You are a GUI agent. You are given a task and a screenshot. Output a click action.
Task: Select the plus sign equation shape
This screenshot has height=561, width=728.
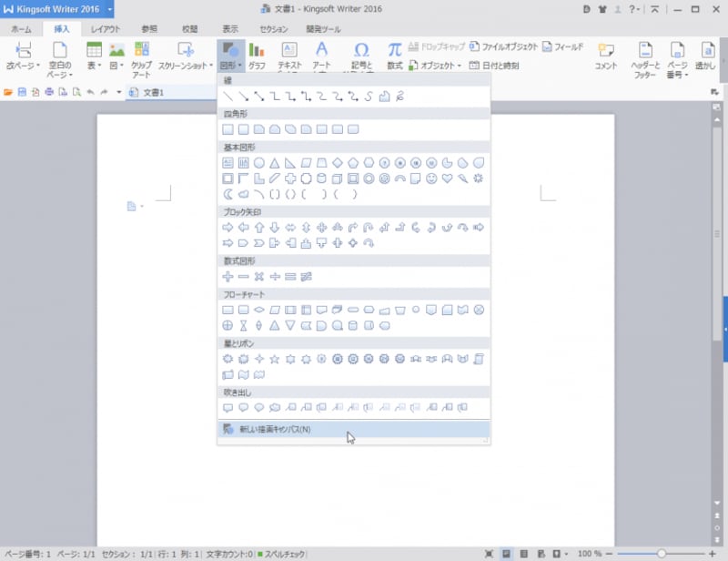pyautogui.click(x=228, y=276)
